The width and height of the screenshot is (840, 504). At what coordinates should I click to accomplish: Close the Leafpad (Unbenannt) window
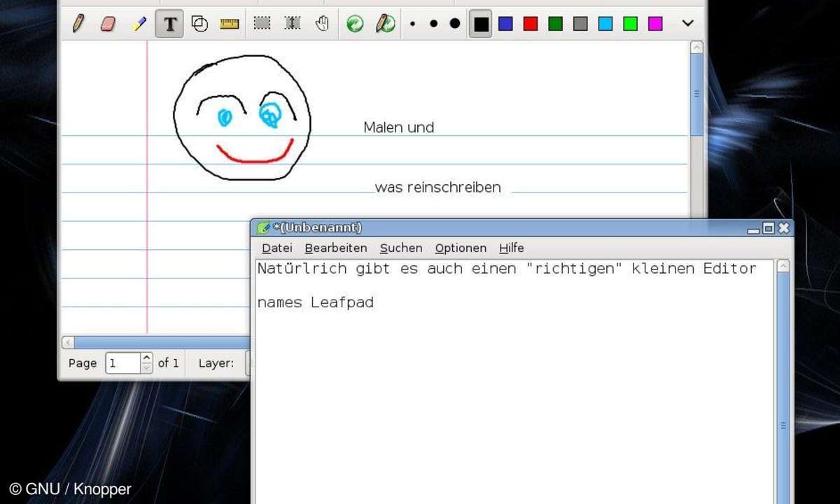tap(784, 228)
